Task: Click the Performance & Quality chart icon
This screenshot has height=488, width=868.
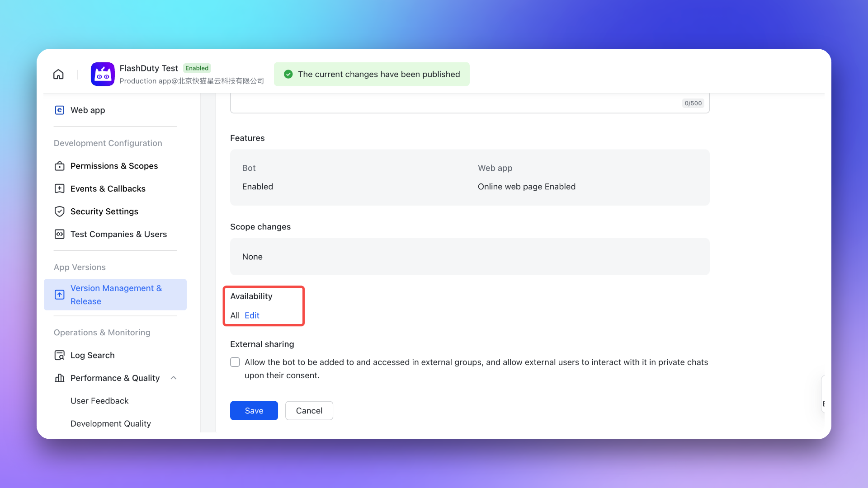Action: (59, 378)
